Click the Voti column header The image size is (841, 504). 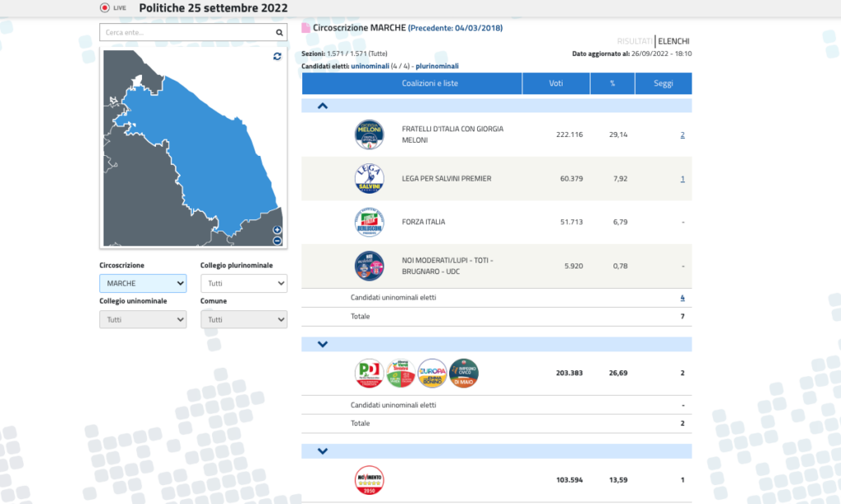556,84
